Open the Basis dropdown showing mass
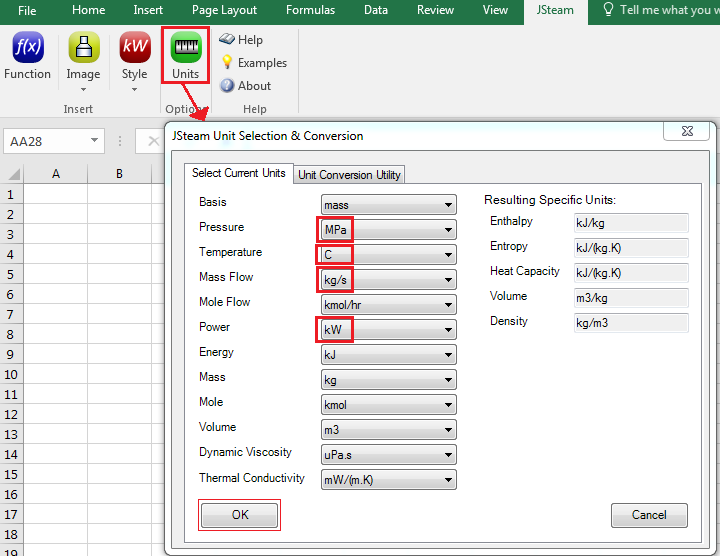 pos(388,205)
